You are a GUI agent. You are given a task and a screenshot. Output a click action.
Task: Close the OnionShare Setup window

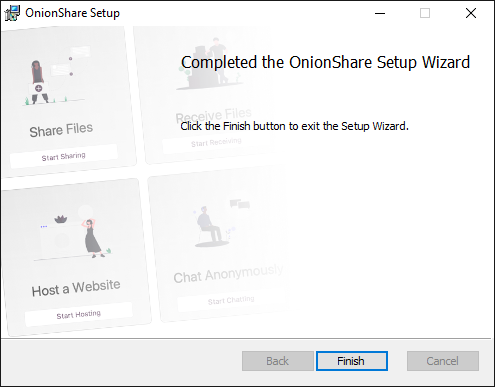pos(471,13)
